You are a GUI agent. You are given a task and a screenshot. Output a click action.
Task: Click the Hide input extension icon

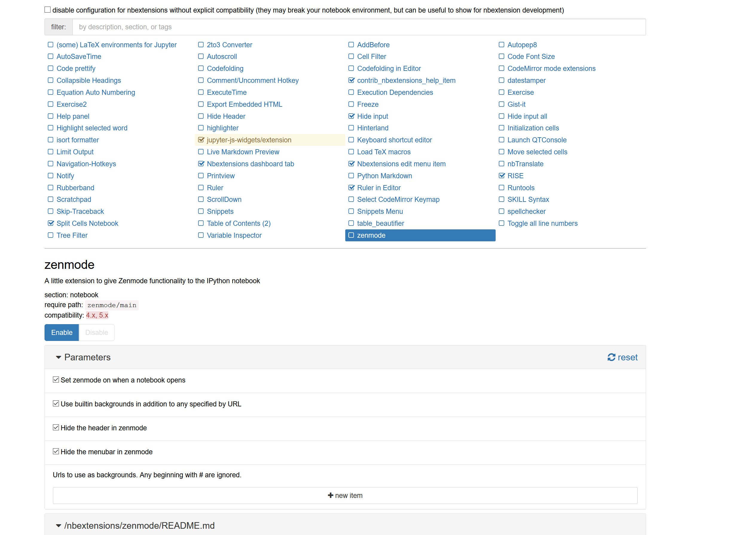tap(351, 116)
